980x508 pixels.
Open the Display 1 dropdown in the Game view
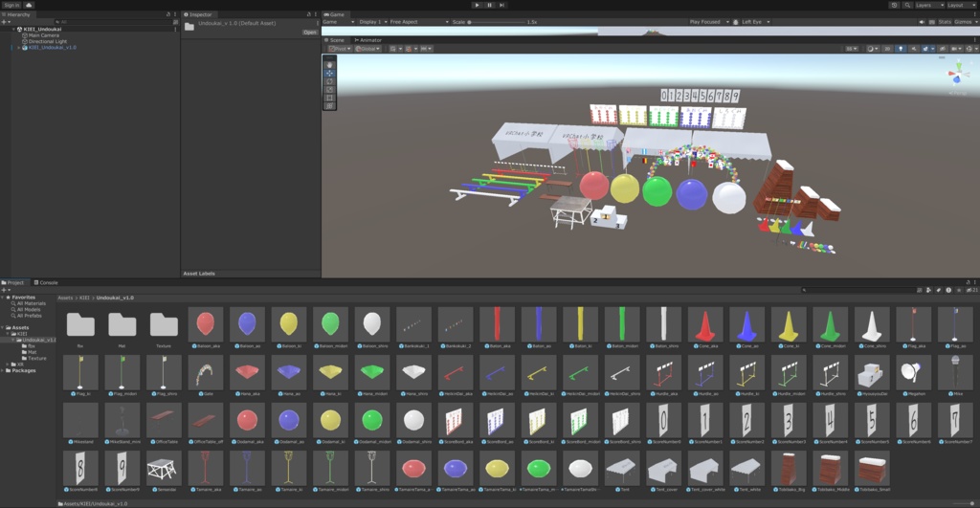point(373,22)
